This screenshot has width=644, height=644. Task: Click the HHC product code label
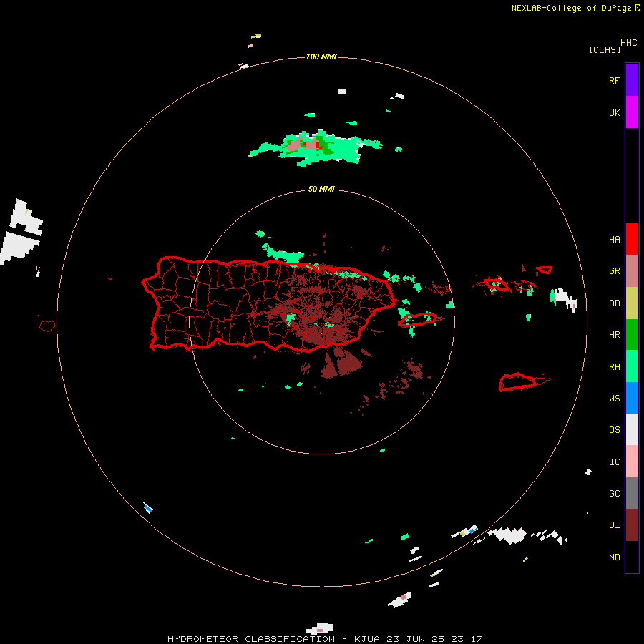click(x=628, y=43)
